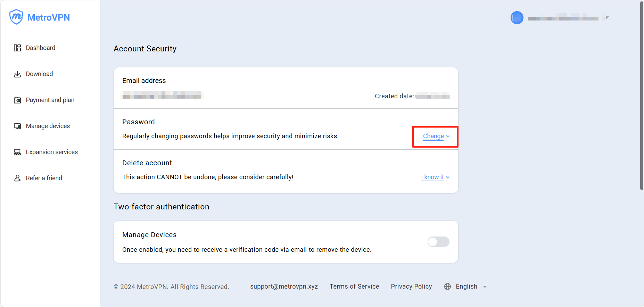This screenshot has height=307, width=644.
Task: Enable the Manage Devices two-factor toggle
Action: click(438, 242)
